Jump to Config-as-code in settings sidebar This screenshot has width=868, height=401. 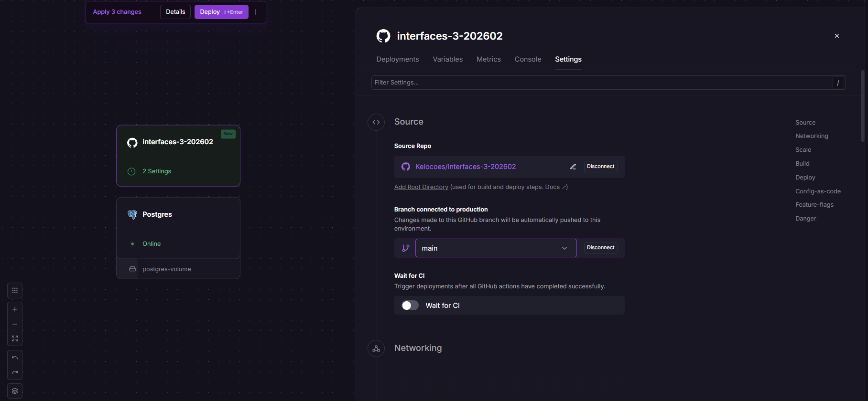(818, 191)
